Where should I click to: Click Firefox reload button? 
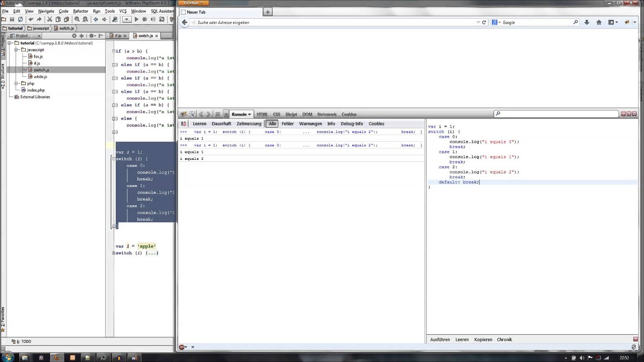484,22
